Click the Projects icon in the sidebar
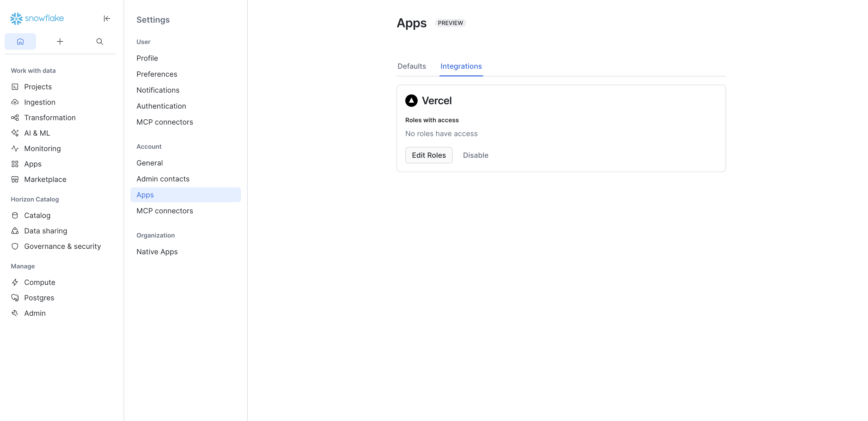The image size is (868, 421). pyautogui.click(x=15, y=87)
